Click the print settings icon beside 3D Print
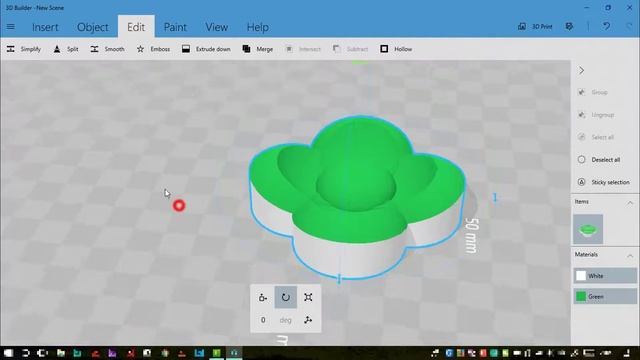The width and height of the screenshot is (640, 360). 569,27
